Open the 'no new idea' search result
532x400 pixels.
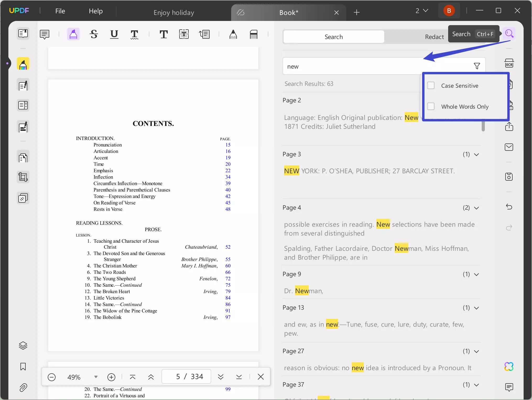tap(378, 368)
